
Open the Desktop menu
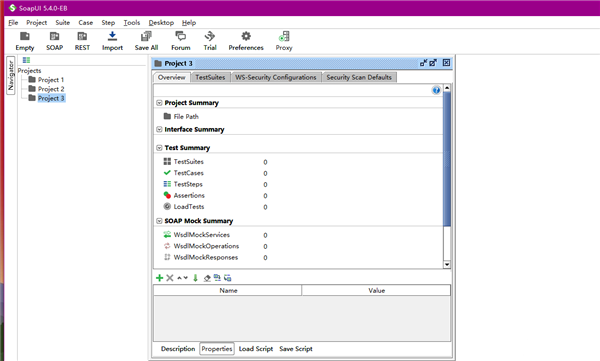click(x=161, y=23)
